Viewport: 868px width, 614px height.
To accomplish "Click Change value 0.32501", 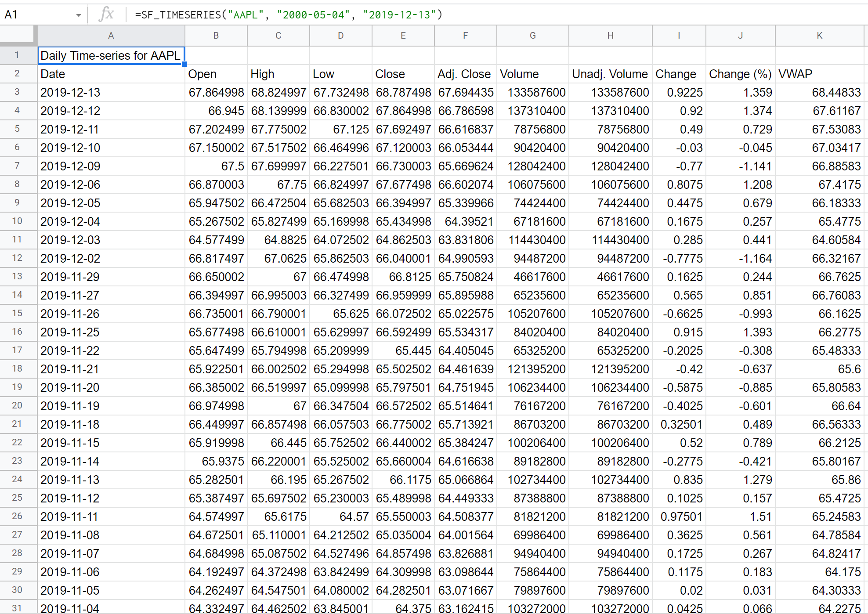I will [679, 425].
